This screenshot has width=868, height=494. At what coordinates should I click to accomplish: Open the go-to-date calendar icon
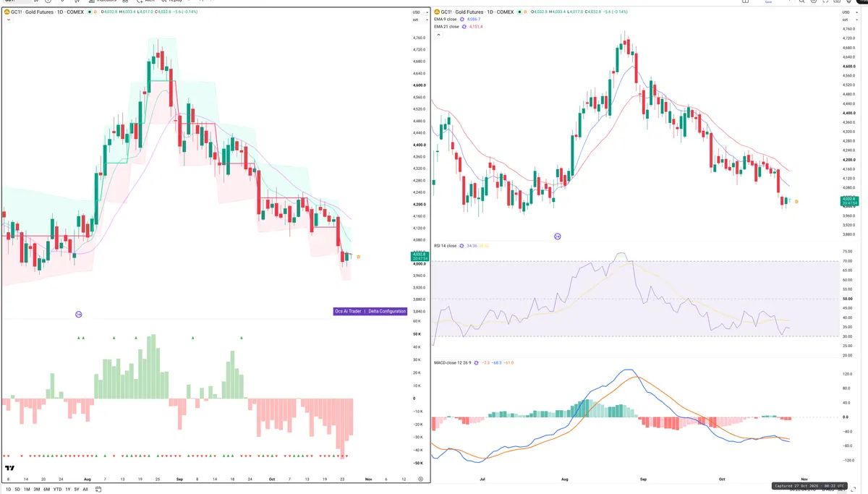[x=99, y=490]
